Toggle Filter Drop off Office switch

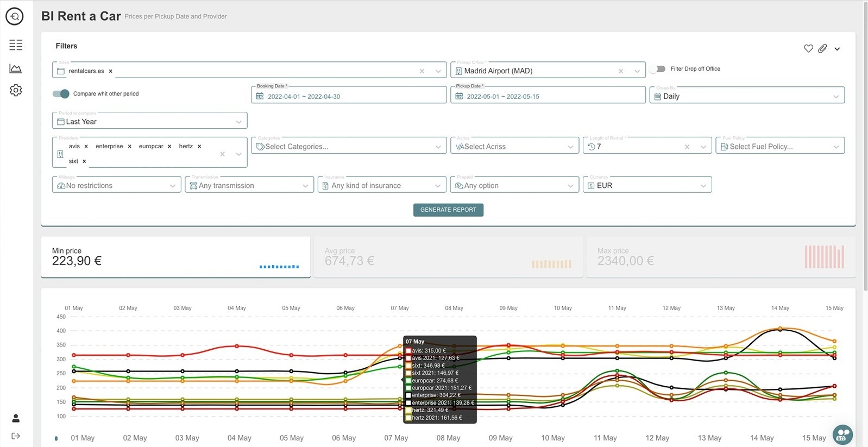pos(658,69)
